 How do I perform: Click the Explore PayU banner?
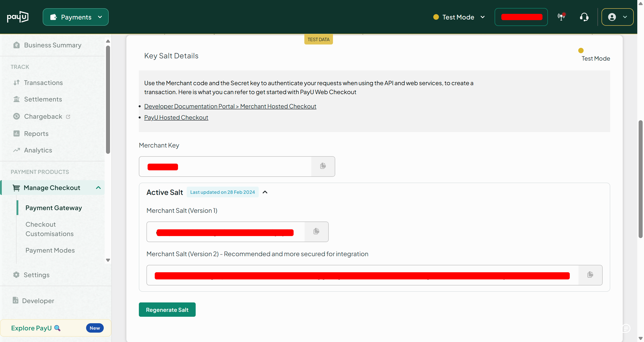point(55,328)
